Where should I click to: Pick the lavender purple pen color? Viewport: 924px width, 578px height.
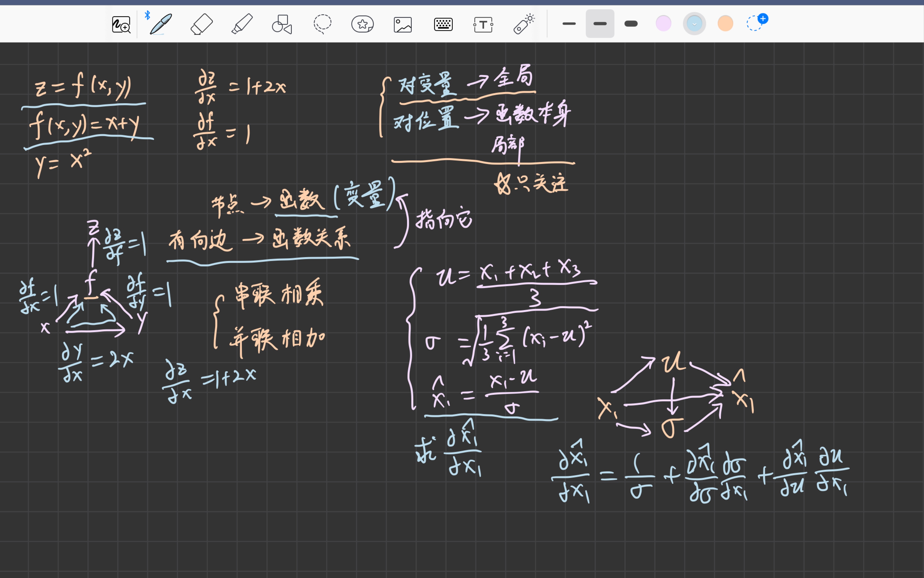(x=664, y=23)
